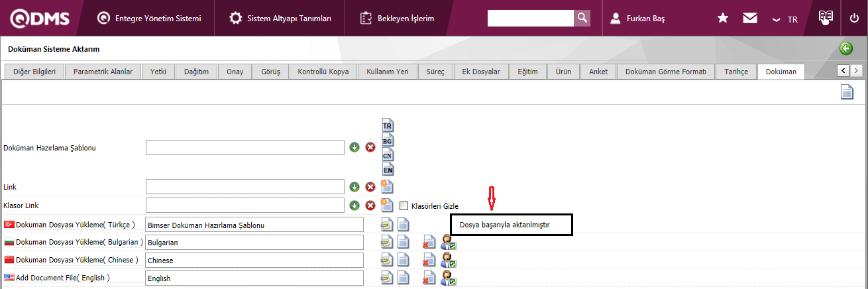View document icon in English row

coord(403,278)
